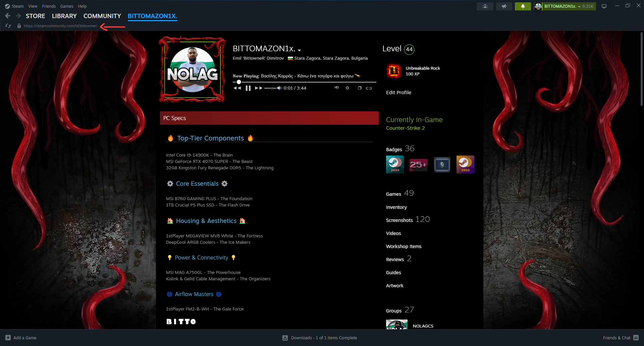Click the player fullscreen icon
Viewport: 644px width, 346px height.
(x=369, y=88)
